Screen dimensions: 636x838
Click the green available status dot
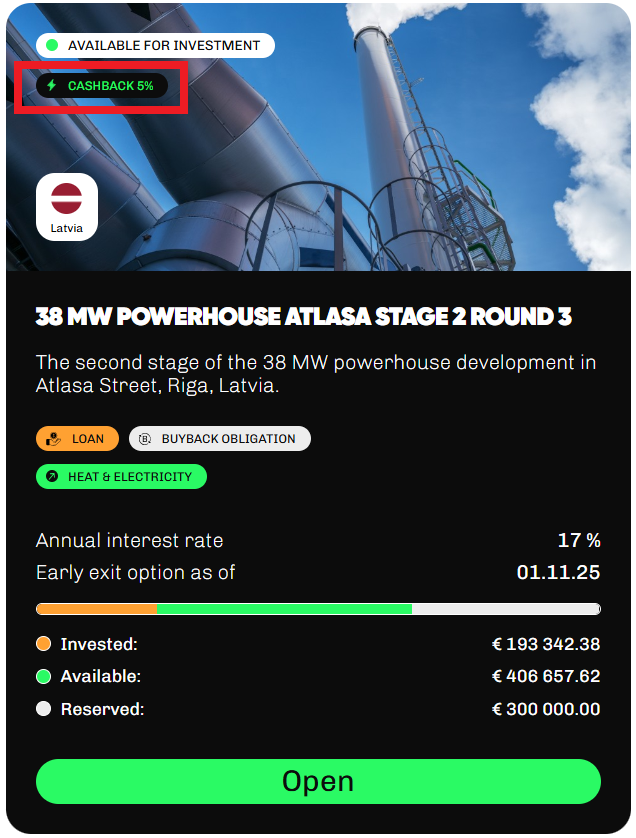[52, 45]
